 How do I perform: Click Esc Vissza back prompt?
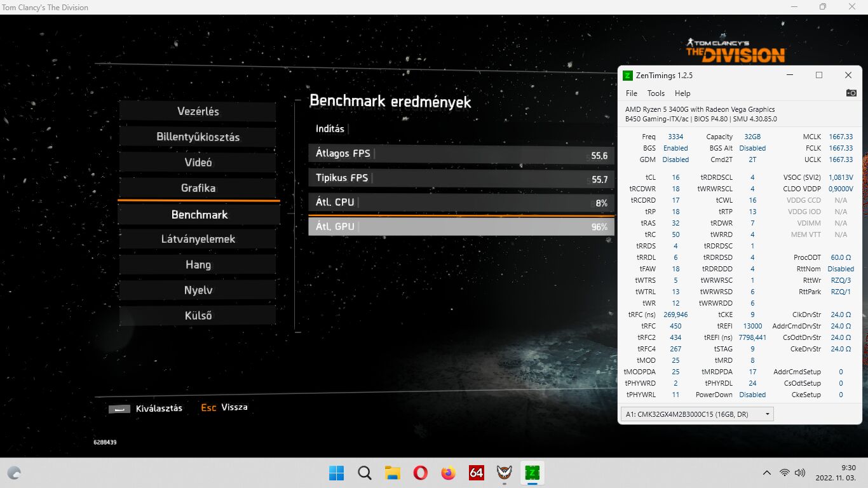(x=224, y=407)
